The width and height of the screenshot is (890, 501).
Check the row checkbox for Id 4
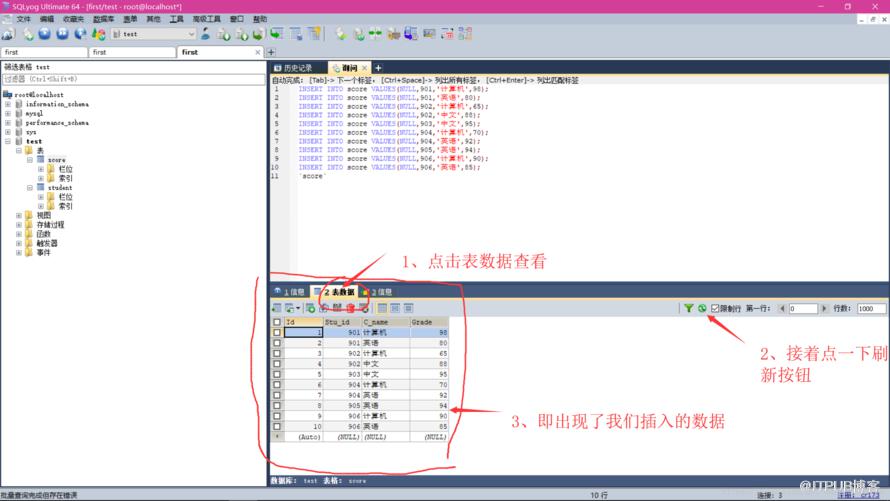pyautogui.click(x=277, y=364)
